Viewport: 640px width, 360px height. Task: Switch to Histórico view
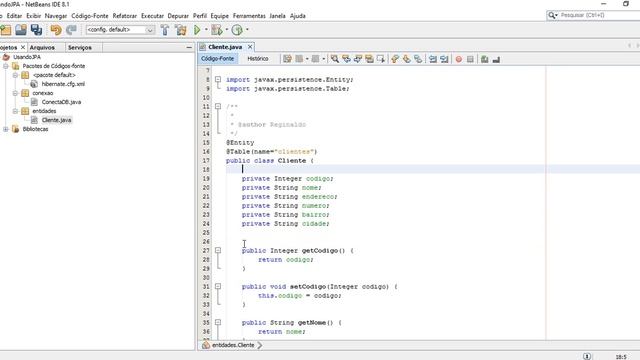coord(258,59)
